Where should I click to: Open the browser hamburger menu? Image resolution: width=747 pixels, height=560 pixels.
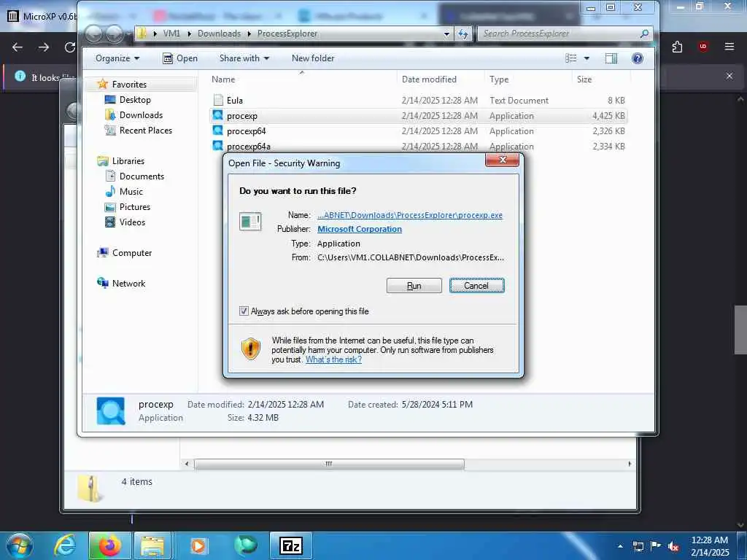(x=729, y=47)
